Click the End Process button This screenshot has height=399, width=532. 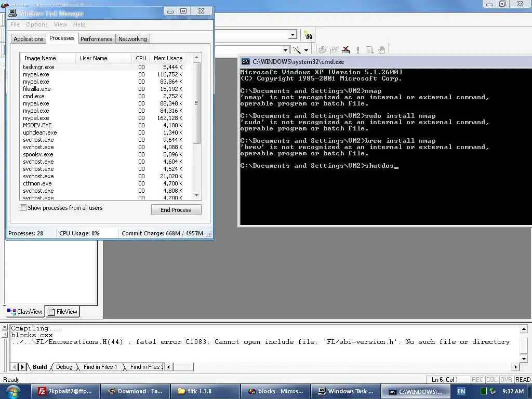[176, 210]
